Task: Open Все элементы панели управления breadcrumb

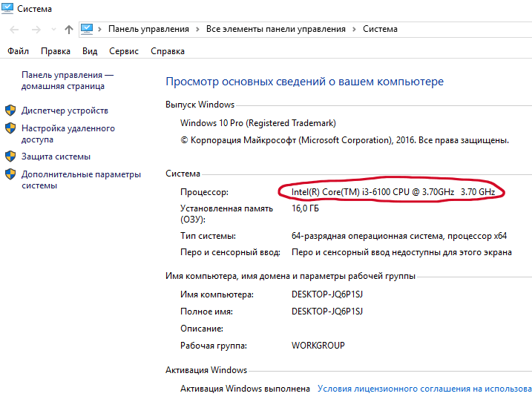Action: (x=276, y=29)
